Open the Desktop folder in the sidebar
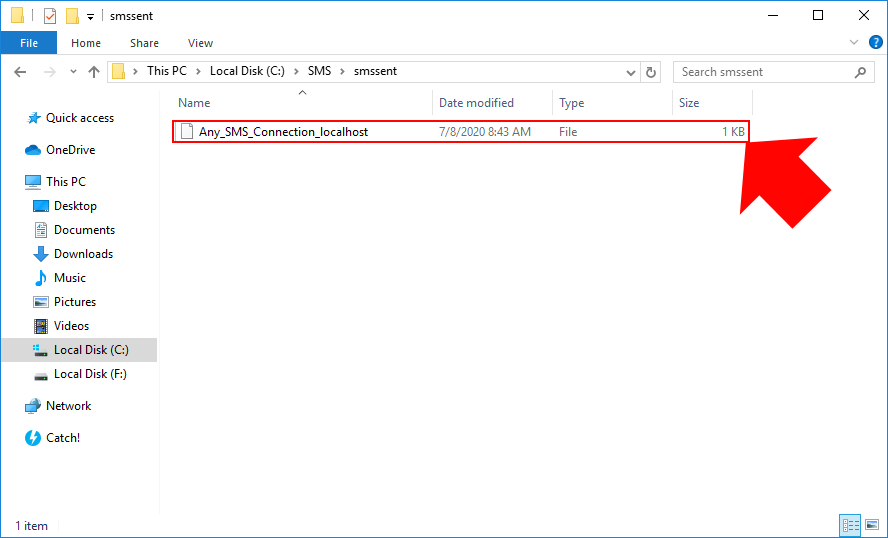The height and width of the screenshot is (538, 888). [x=75, y=206]
